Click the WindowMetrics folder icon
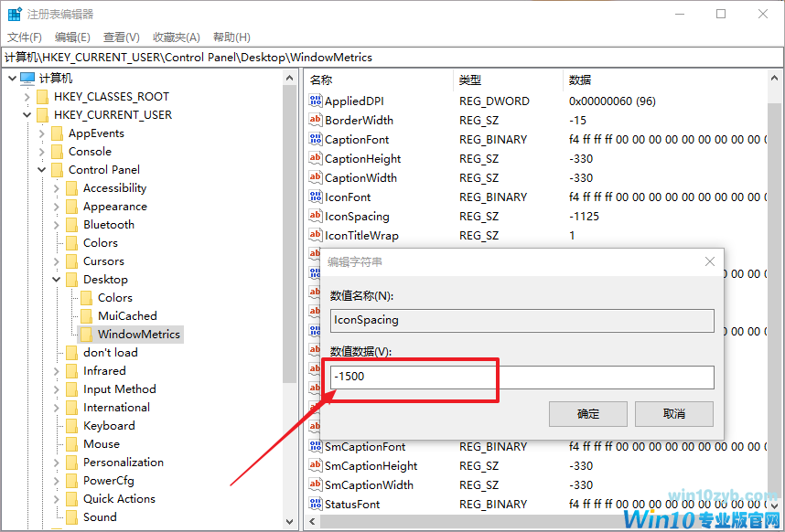The image size is (785, 532). click(87, 335)
